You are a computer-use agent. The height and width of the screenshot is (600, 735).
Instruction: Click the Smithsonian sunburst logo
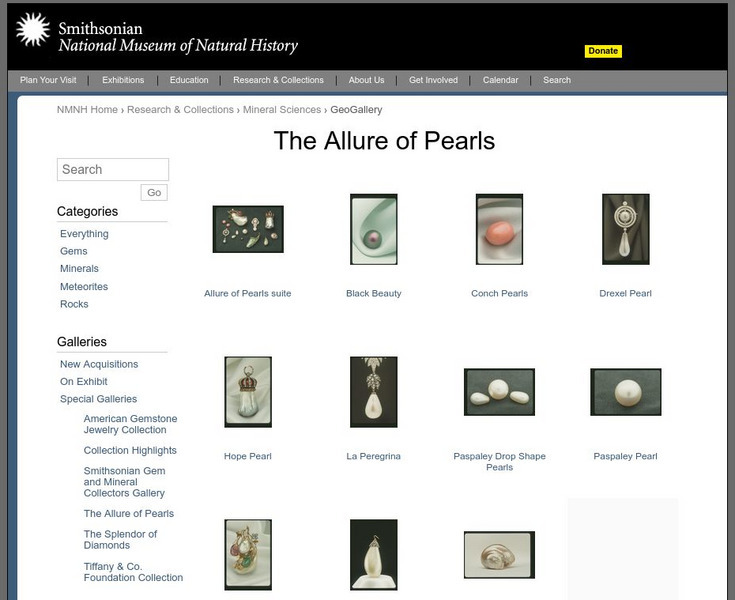(33, 31)
